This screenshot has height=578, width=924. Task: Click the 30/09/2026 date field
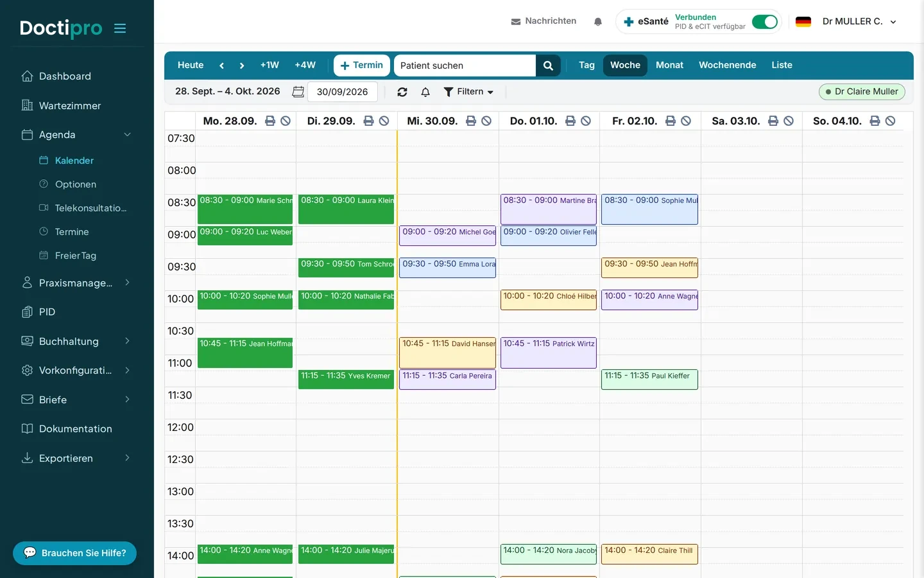coord(342,92)
